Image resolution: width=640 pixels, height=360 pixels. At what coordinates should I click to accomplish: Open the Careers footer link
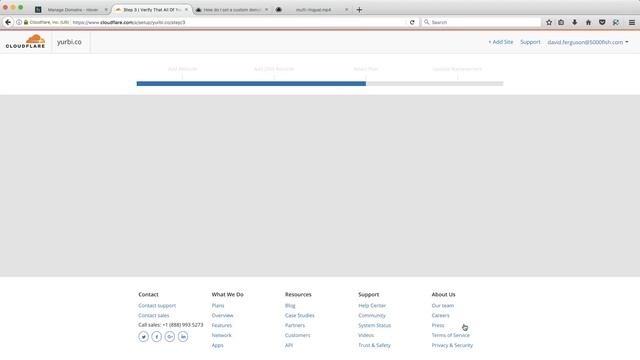click(x=440, y=316)
